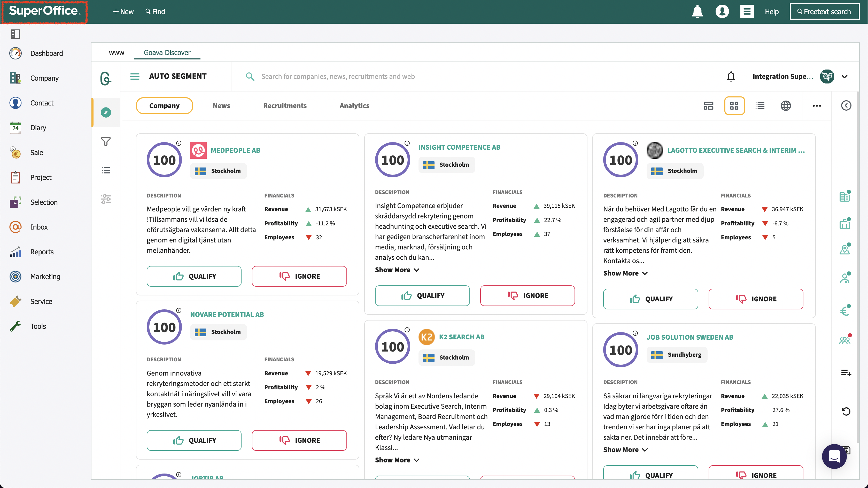Viewport: 868px width, 488px height.
Task: Open the Dashboard navigator item
Action: coord(36,53)
